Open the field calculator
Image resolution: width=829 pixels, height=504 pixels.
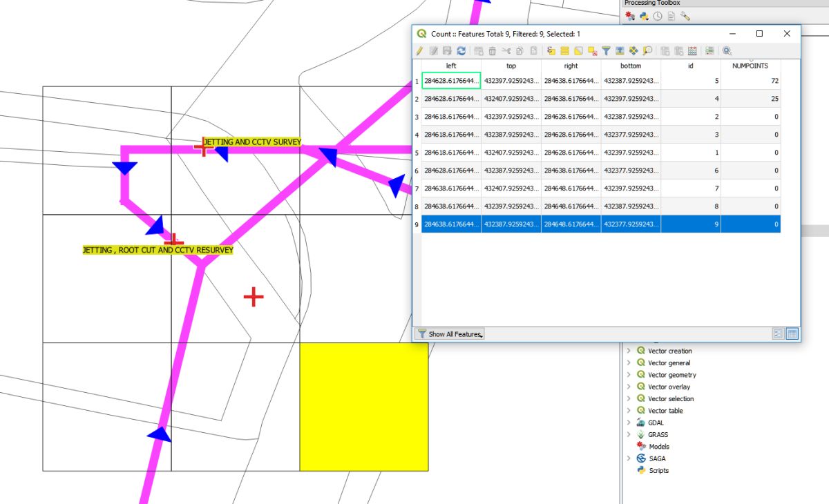(692, 50)
